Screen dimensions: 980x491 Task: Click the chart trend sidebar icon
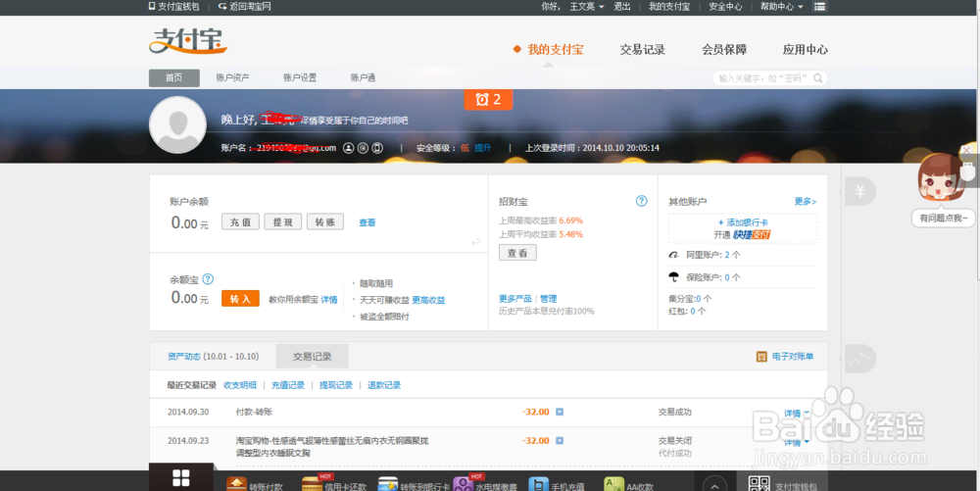point(860,359)
